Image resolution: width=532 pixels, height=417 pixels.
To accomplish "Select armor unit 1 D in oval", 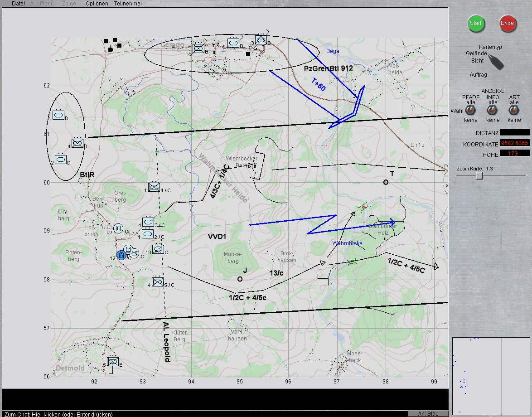I will coord(58,115).
